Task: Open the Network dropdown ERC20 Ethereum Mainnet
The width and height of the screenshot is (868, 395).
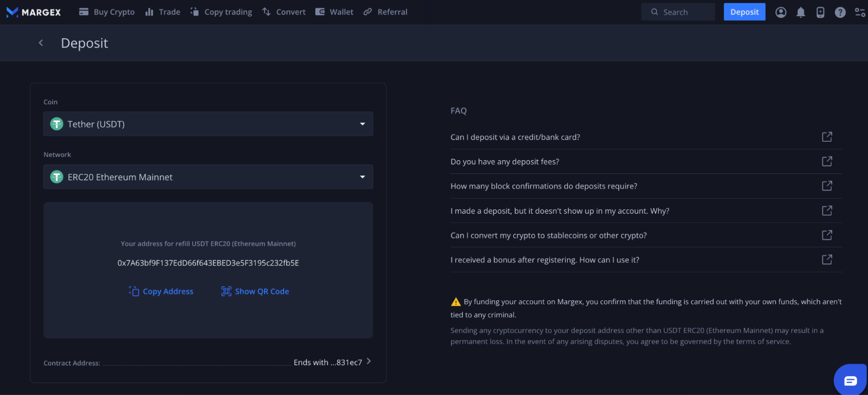Action: 208,177
